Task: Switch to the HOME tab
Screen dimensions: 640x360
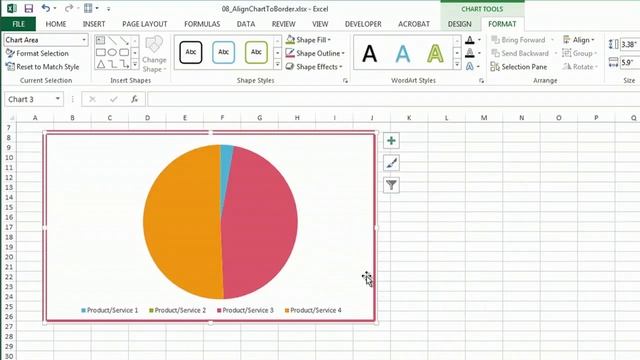Action: [x=56, y=24]
